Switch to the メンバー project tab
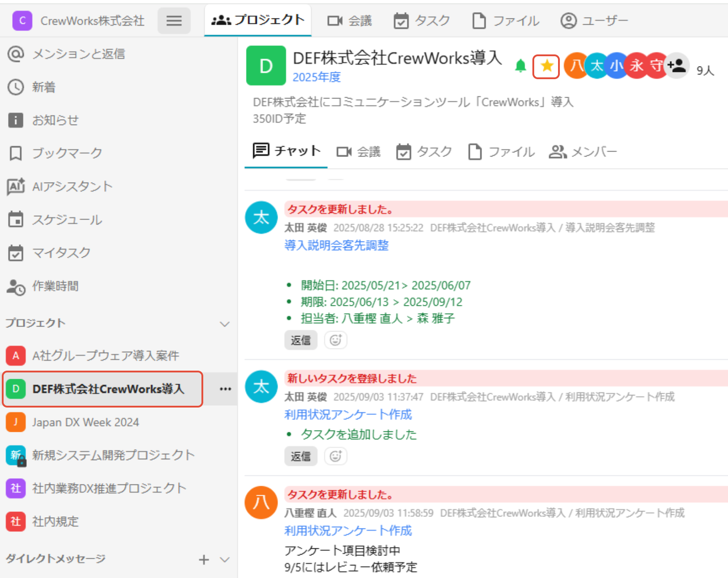 [x=583, y=152]
